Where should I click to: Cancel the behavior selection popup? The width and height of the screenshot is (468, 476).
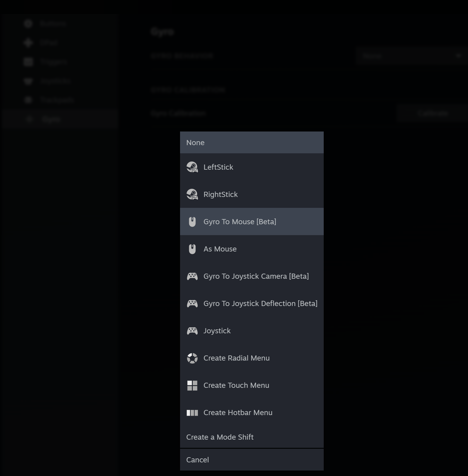coord(252,460)
